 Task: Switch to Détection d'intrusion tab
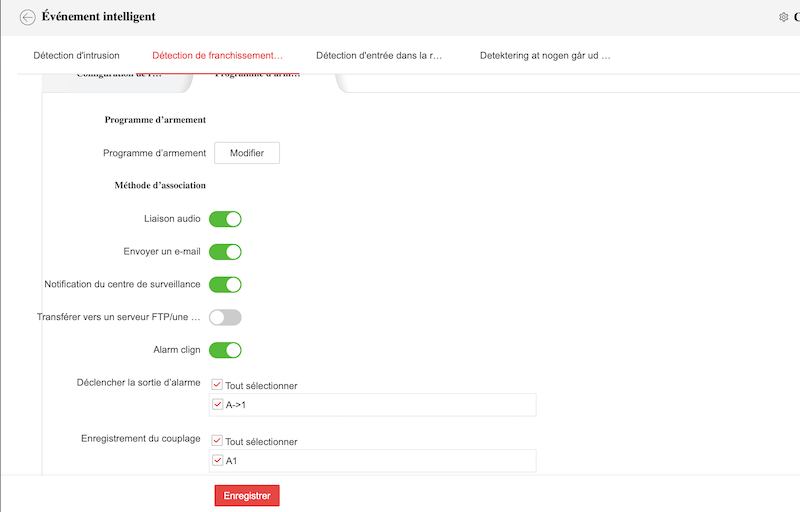point(77,55)
